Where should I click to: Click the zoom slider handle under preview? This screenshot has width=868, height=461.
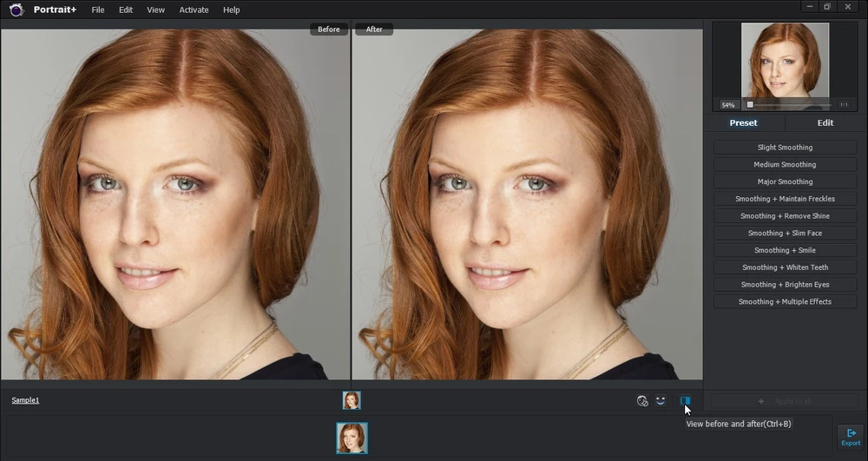pos(750,105)
